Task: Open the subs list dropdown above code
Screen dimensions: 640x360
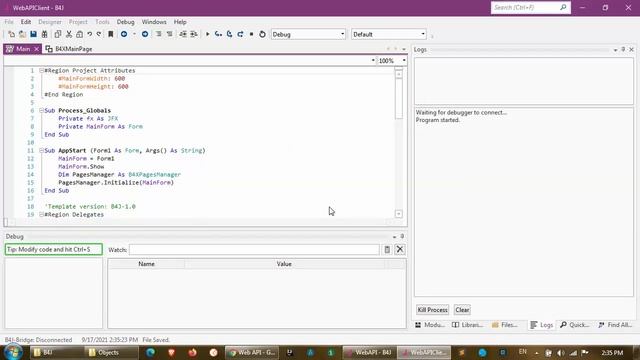Action: tap(373, 60)
